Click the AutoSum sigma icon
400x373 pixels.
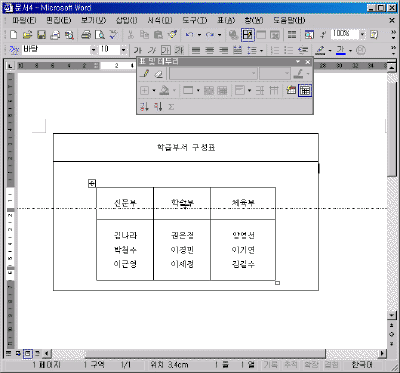click(171, 107)
